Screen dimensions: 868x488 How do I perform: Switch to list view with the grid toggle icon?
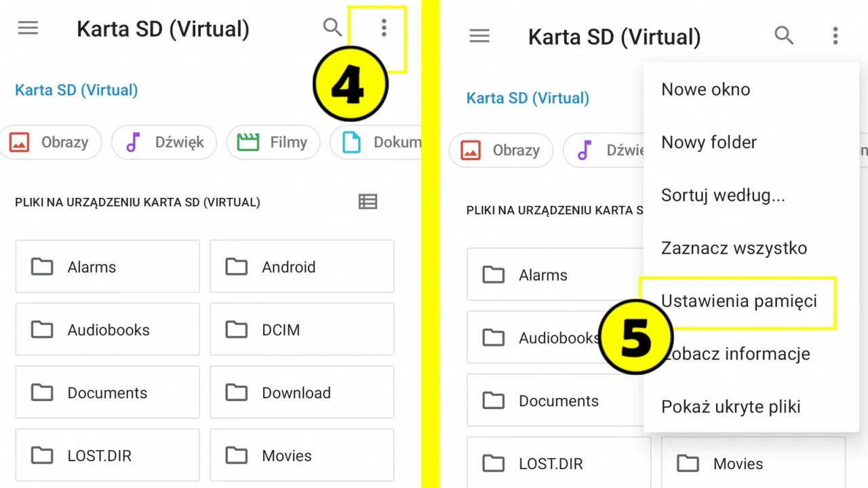pos(368,201)
